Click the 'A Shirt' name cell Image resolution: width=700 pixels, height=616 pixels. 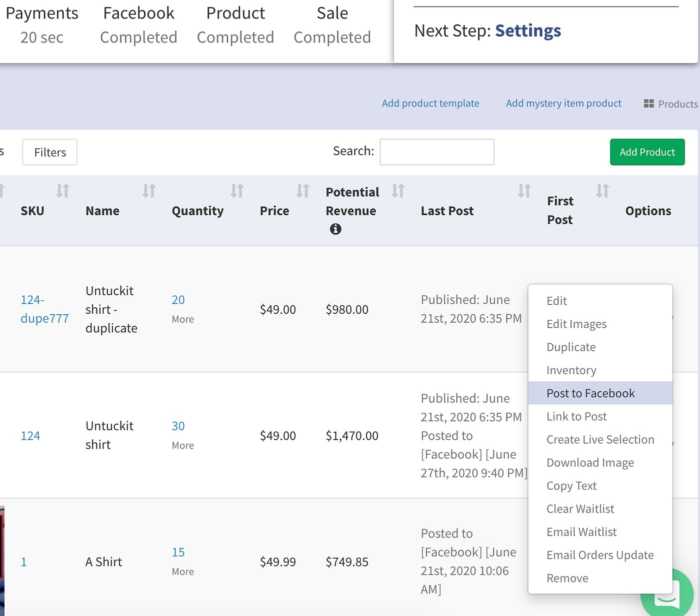(104, 562)
